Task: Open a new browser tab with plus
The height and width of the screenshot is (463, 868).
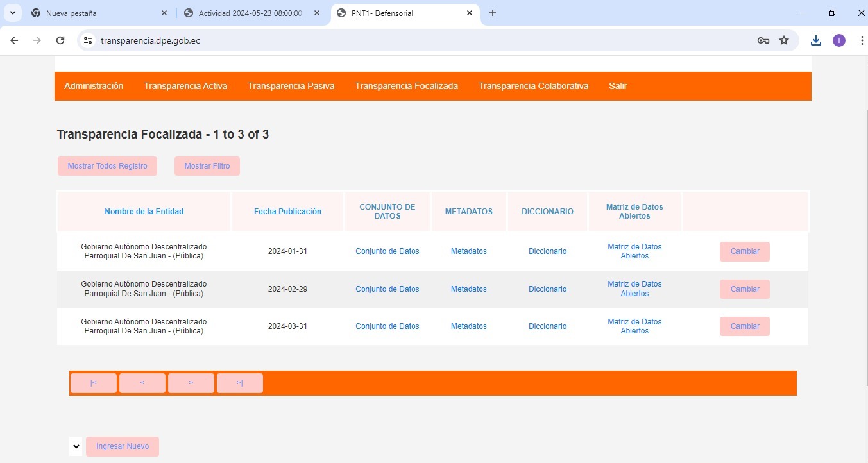Action: click(x=493, y=13)
